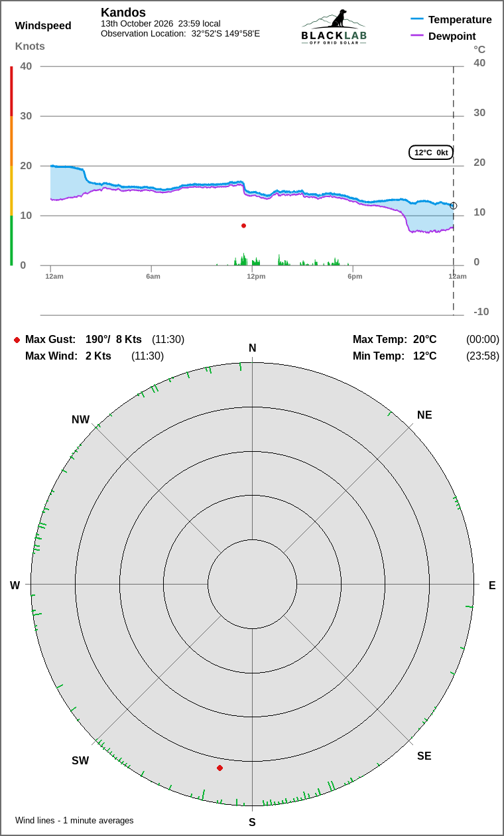The image size is (504, 836).
Task: Click the Min Temp time (23:58)
Action: [483, 356]
